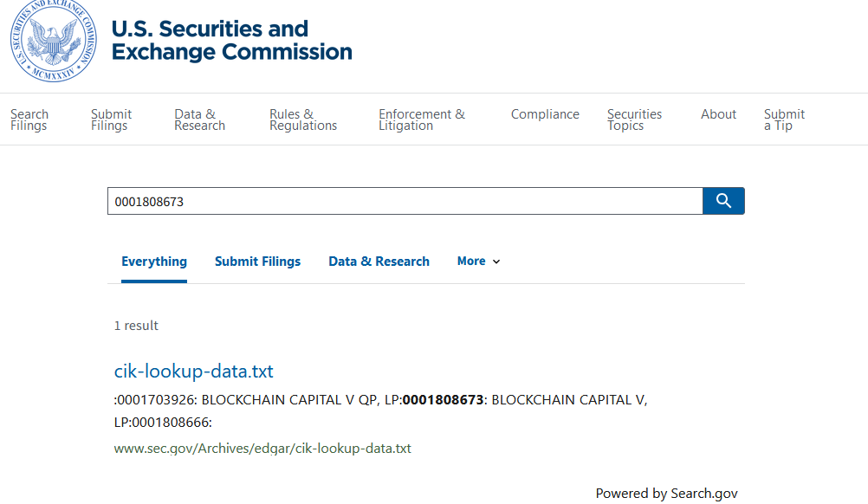Open the cik-lookup-data.txt result link
This screenshot has height=504, width=868.
[194, 371]
